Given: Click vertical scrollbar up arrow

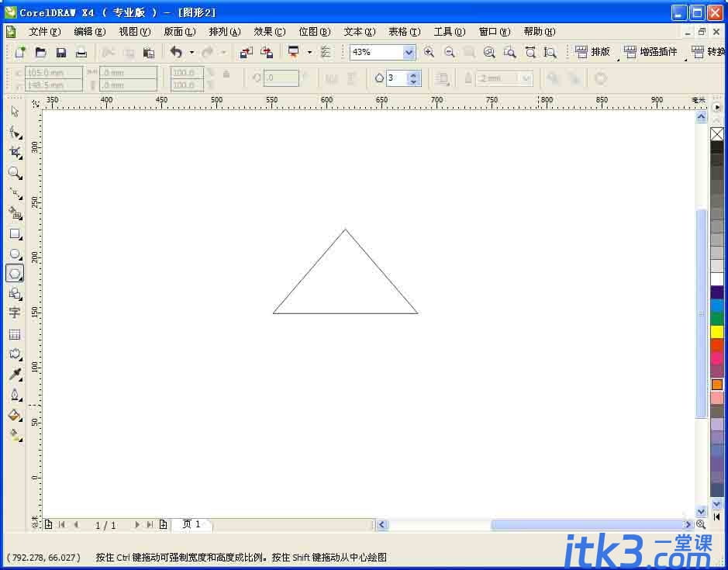Looking at the screenshot, I should 701,117.
